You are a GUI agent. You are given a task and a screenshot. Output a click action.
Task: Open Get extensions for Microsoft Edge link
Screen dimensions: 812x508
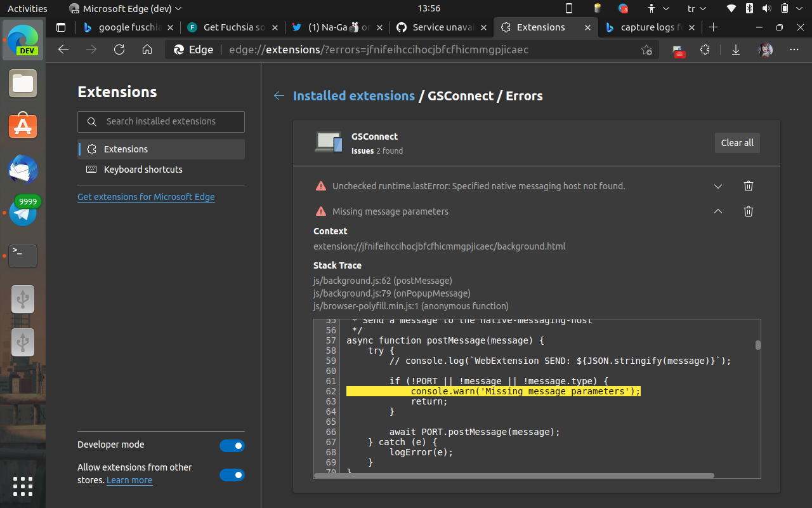click(146, 197)
